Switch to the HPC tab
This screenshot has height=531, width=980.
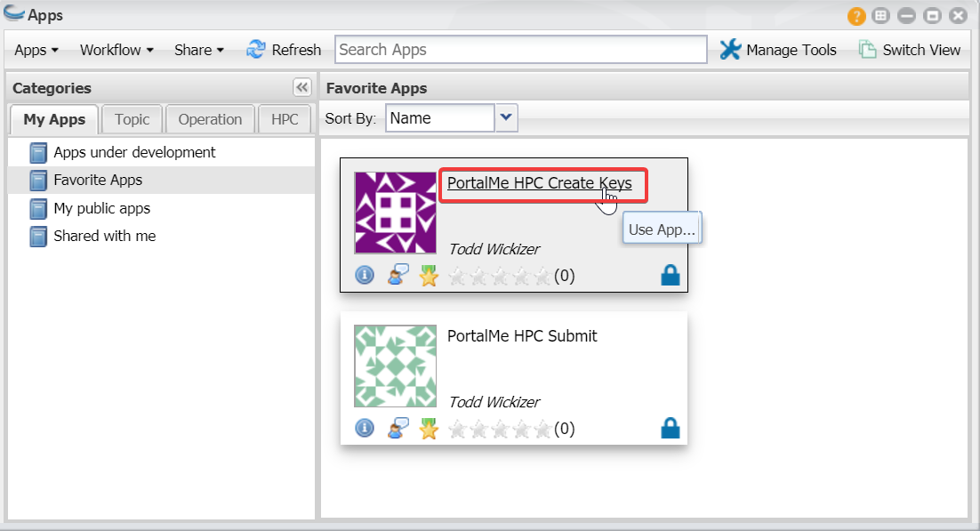tap(285, 119)
